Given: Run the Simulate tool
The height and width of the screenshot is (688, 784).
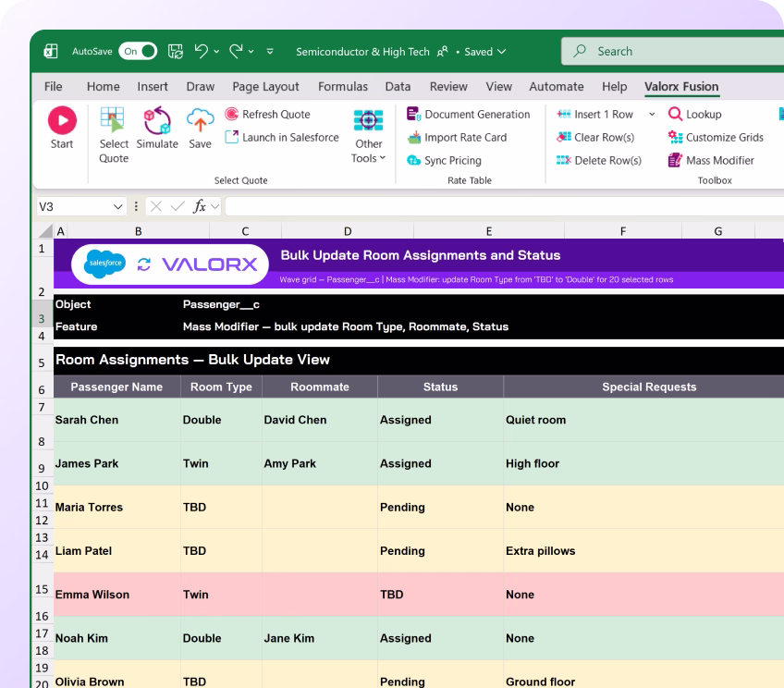Looking at the screenshot, I should click(x=157, y=128).
